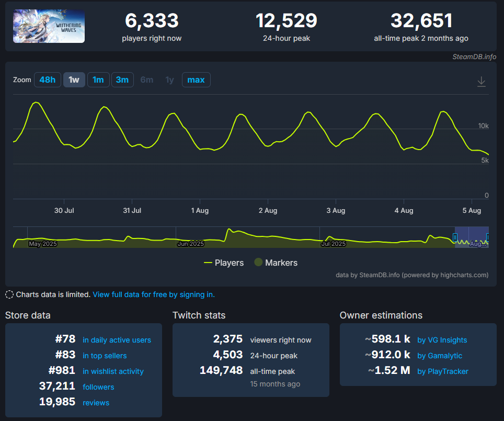
Task: Open the 'in top sellers' link
Action: 105,356
